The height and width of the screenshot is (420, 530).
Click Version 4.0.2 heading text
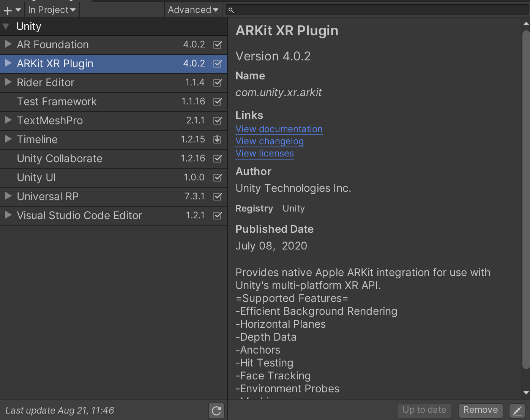[273, 56]
